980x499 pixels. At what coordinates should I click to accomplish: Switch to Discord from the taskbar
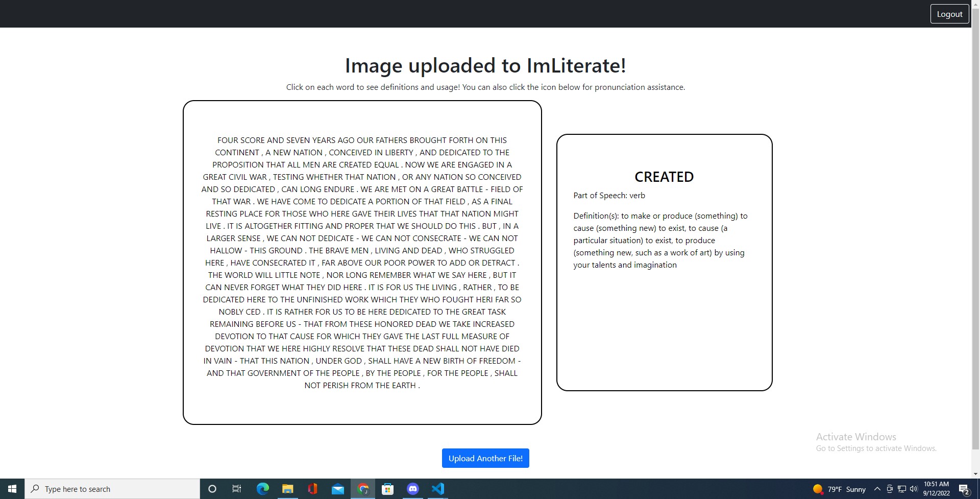pos(413,489)
